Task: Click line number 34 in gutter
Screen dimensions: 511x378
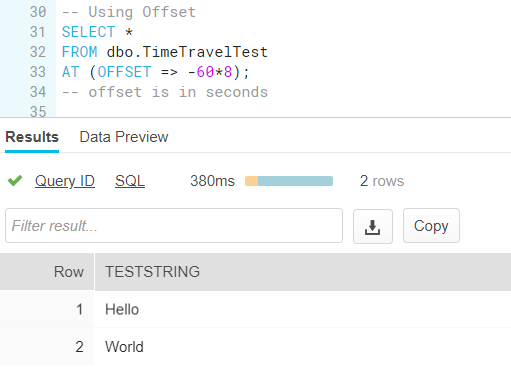Action: [38, 92]
